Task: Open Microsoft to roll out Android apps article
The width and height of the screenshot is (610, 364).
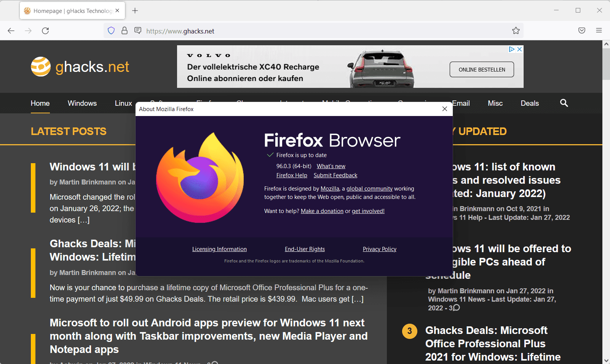Action: pos(209,336)
